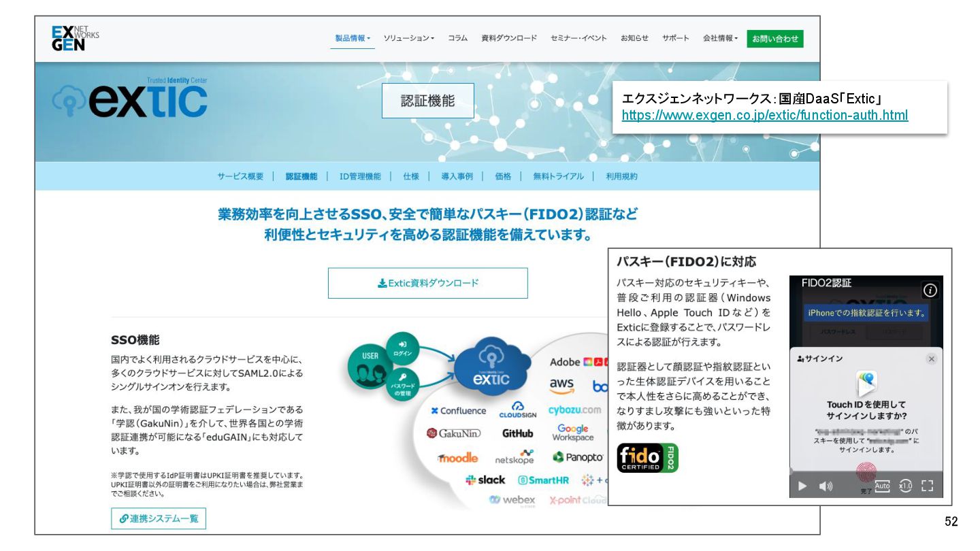Click the SSO機能 heading
Image resolution: width=980 pixels, height=551 pixels.
click(x=135, y=339)
